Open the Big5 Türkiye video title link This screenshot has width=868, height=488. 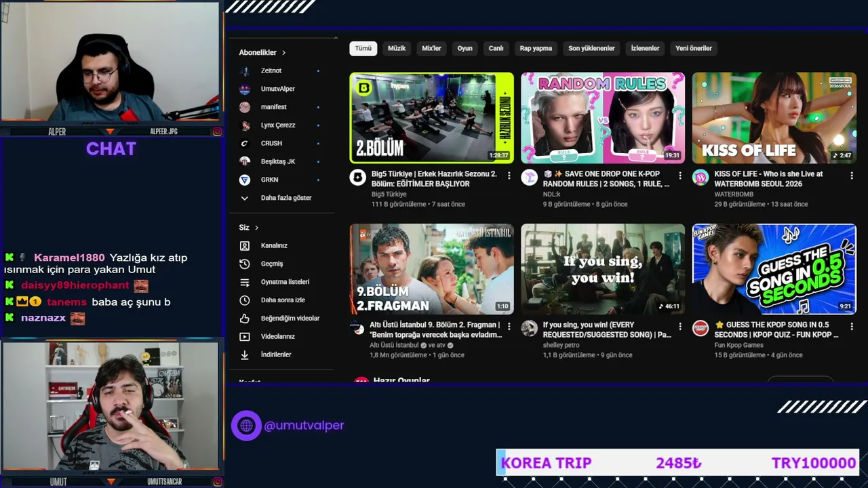click(x=434, y=179)
